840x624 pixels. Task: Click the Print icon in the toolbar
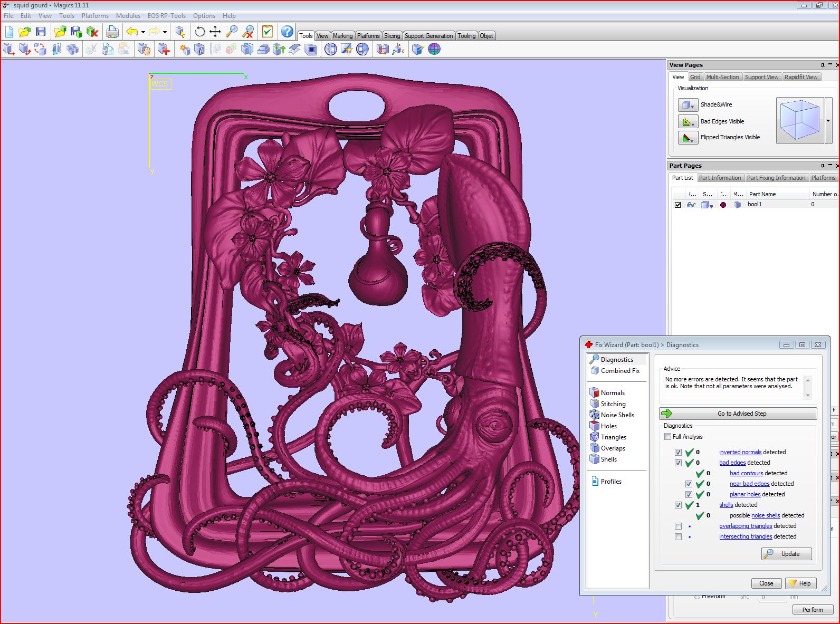pyautogui.click(x=112, y=32)
